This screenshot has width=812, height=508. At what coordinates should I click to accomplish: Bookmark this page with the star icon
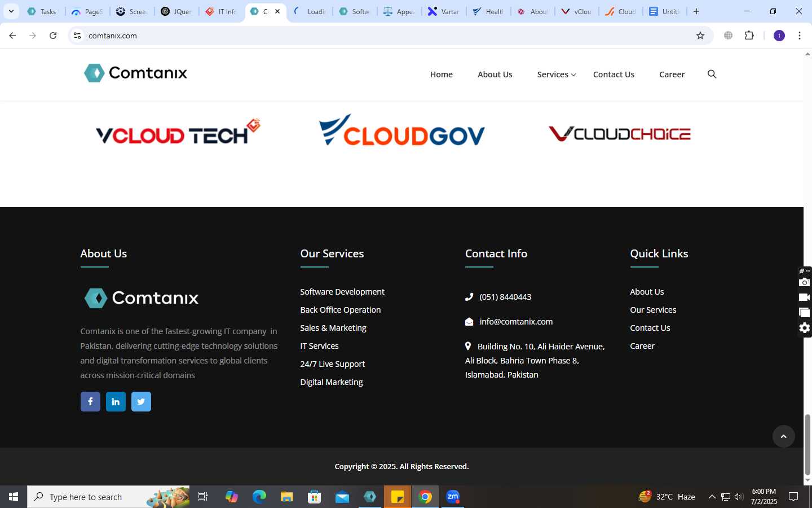[x=700, y=36]
